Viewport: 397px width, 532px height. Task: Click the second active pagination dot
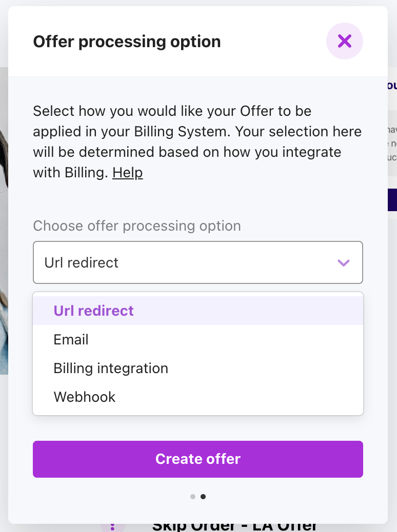point(203,497)
